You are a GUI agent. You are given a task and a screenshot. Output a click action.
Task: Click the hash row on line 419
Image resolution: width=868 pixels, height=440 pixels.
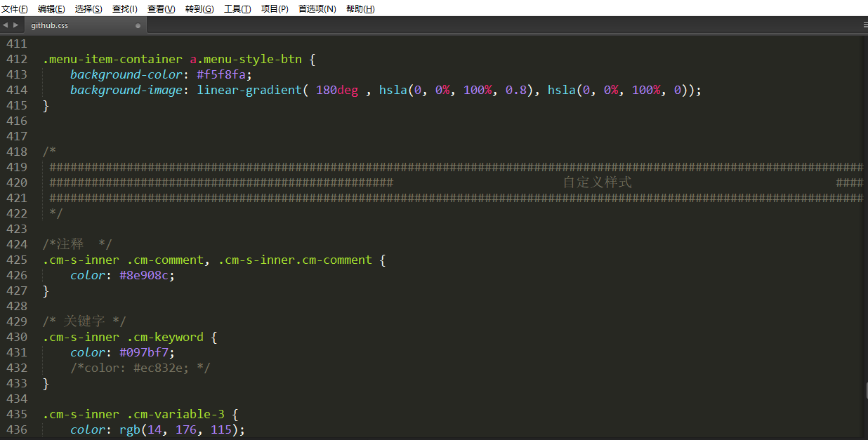tap(456, 167)
